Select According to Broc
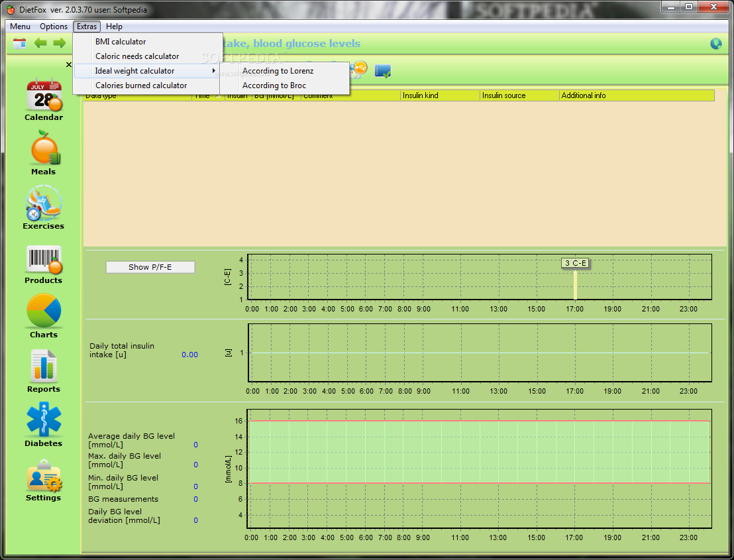This screenshot has height=560, width=734. point(285,85)
